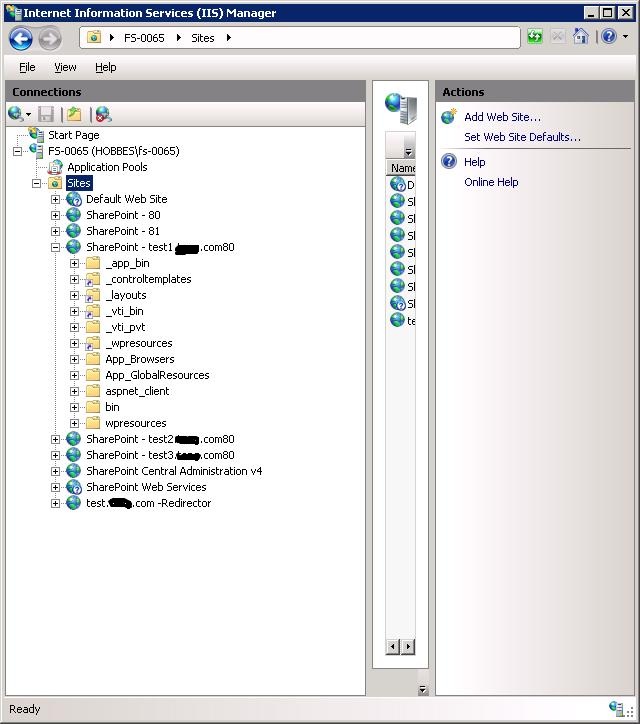This screenshot has width=640, height=724.
Task: Select App_GlobalResources folder in tree
Action: pos(157,375)
